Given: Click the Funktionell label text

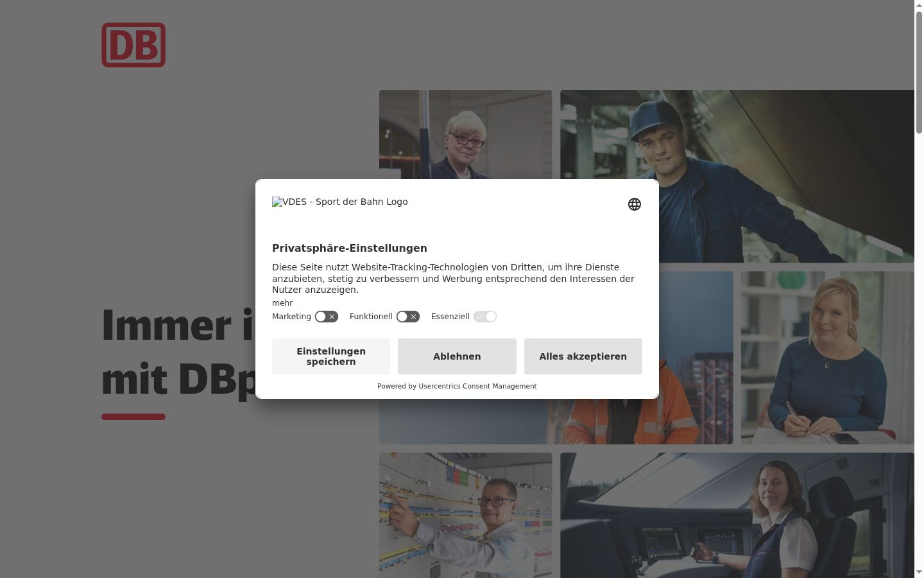Looking at the screenshot, I should 371,317.
